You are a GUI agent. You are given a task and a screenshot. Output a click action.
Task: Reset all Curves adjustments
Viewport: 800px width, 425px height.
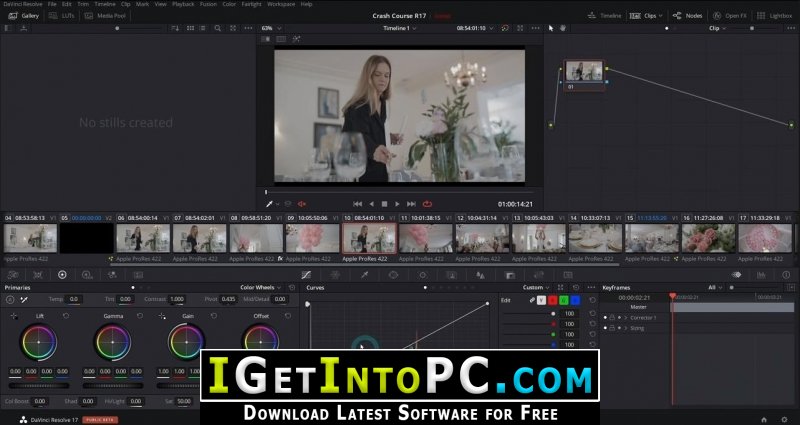pos(576,288)
